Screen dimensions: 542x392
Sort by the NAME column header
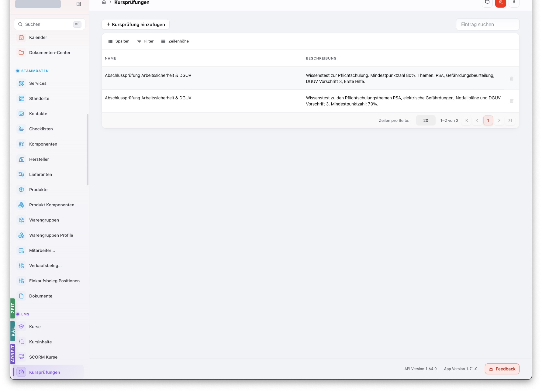(x=110, y=58)
